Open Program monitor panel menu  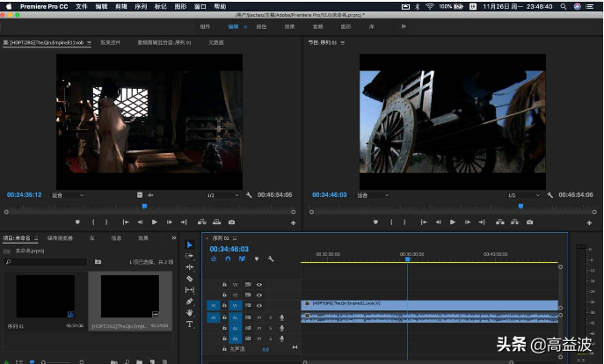pos(343,43)
